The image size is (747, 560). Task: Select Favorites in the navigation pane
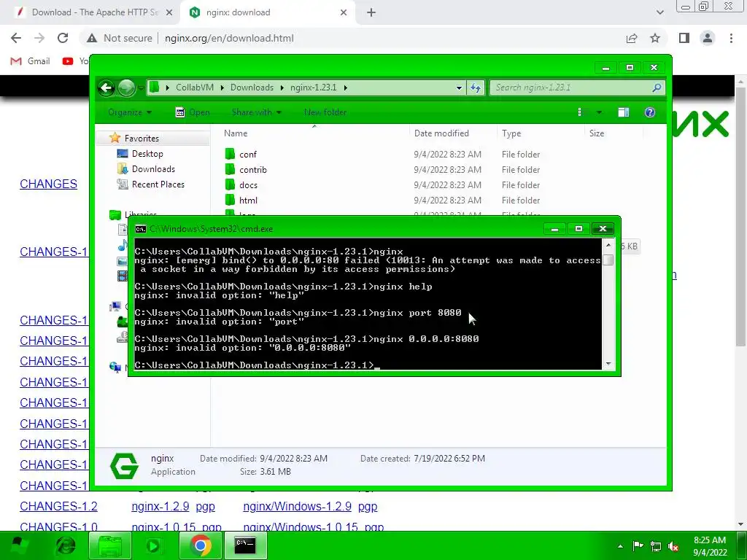pos(142,138)
